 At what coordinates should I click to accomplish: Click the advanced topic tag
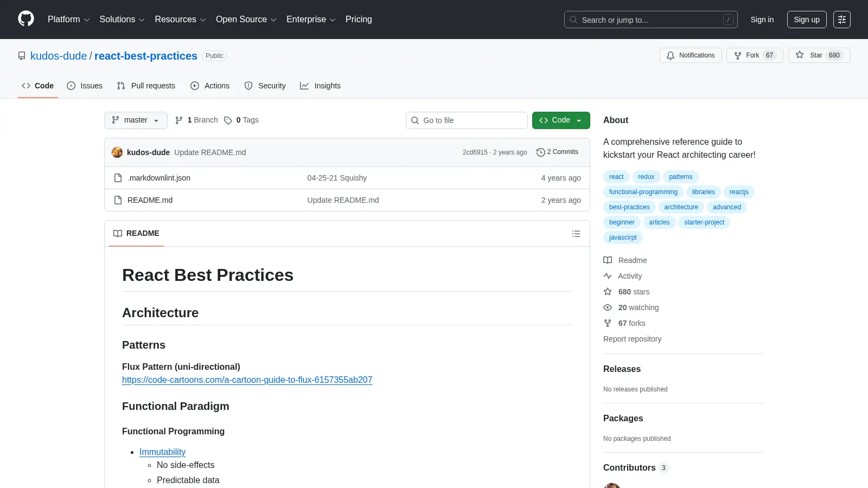(727, 207)
